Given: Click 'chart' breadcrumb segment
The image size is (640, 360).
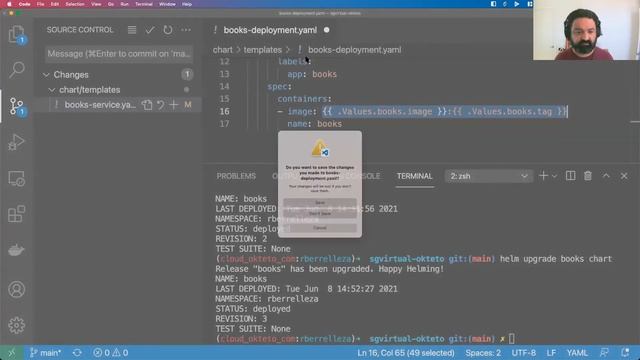Looking at the screenshot, I should pos(222,50).
